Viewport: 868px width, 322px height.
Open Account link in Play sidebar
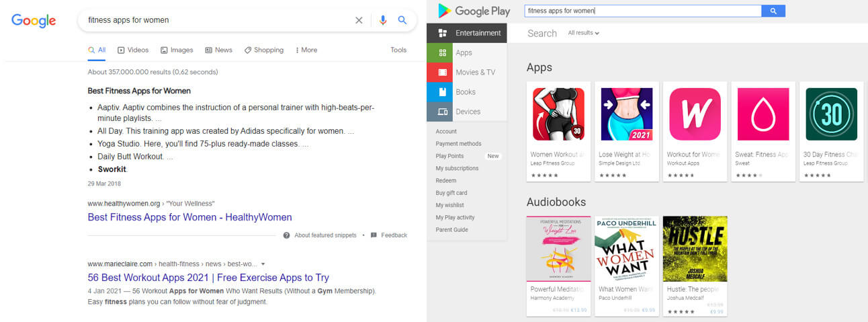(446, 131)
